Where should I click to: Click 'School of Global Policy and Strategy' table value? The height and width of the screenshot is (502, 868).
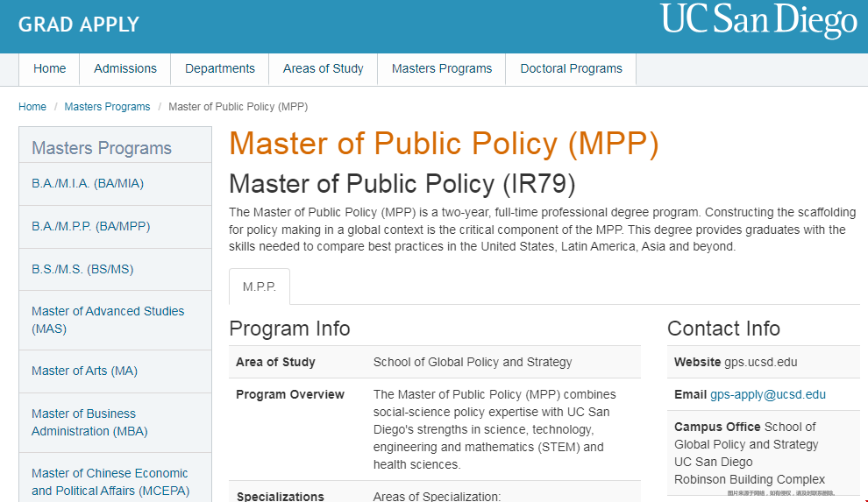point(473,362)
